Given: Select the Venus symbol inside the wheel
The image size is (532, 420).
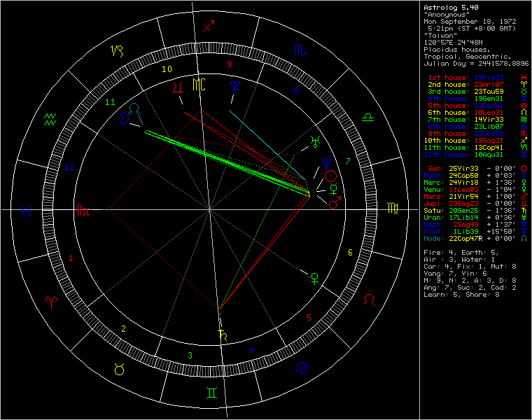Looking at the screenshot, I should (x=314, y=278).
